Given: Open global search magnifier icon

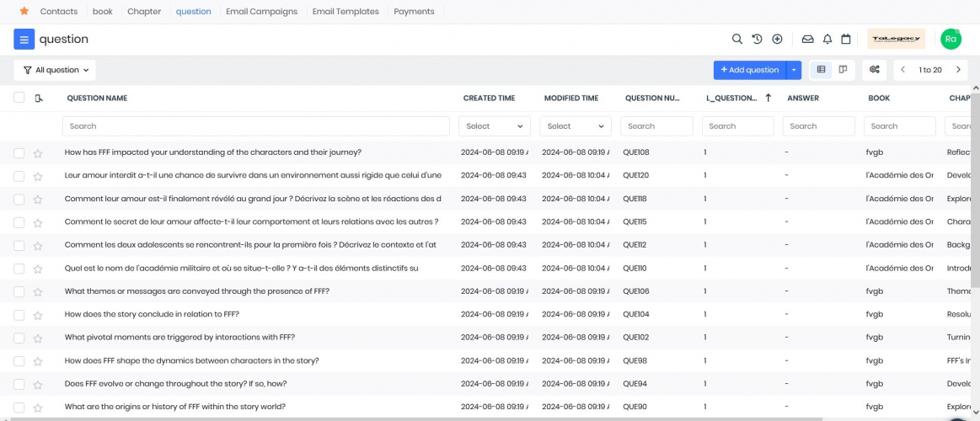Looking at the screenshot, I should pyautogui.click(x=736, y=39).
